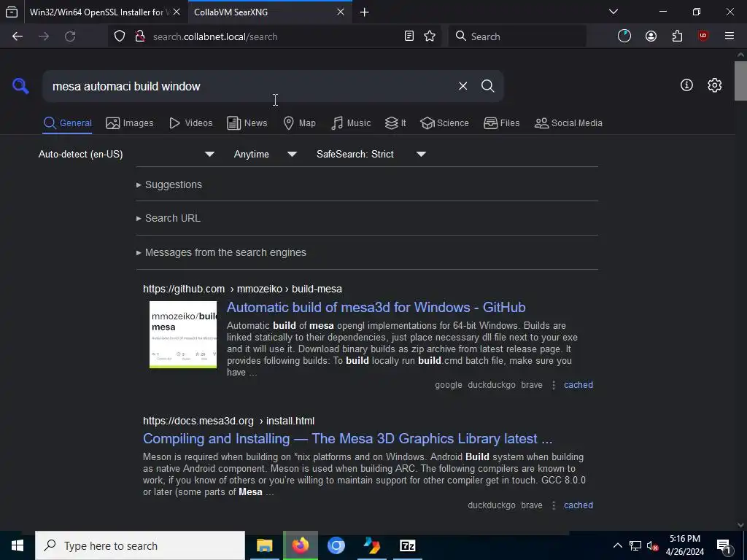Screen dimensions: 747x560
Task: Open first result's more options dots
Action: click(553, 385)
